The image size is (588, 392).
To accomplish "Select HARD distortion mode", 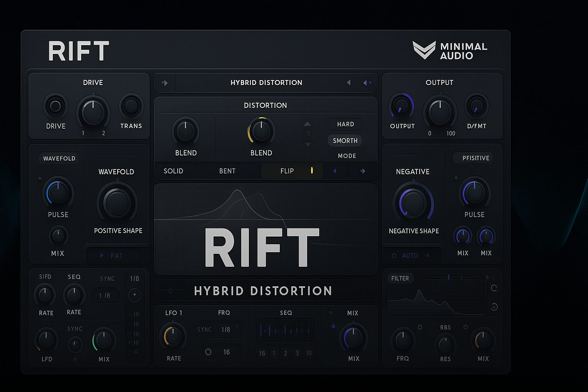I will tap(345, 124).
